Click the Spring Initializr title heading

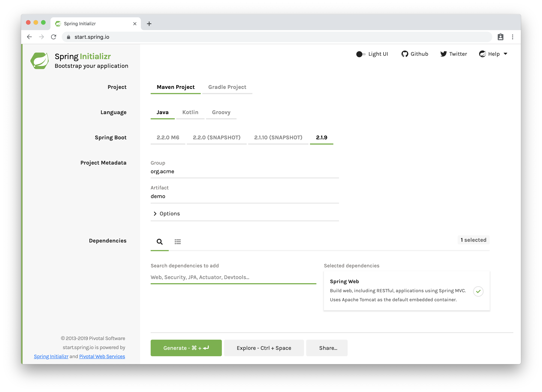[x=83, y=57]
